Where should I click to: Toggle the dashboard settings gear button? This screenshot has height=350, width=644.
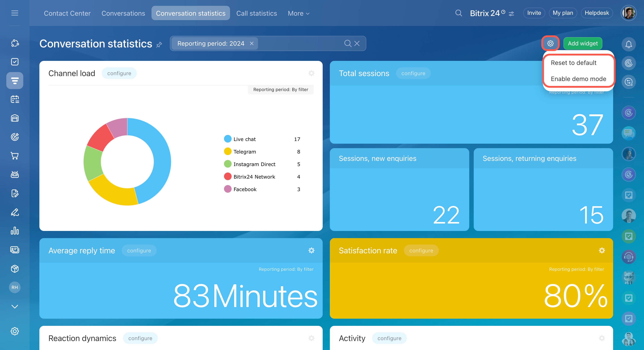[550, 43]
